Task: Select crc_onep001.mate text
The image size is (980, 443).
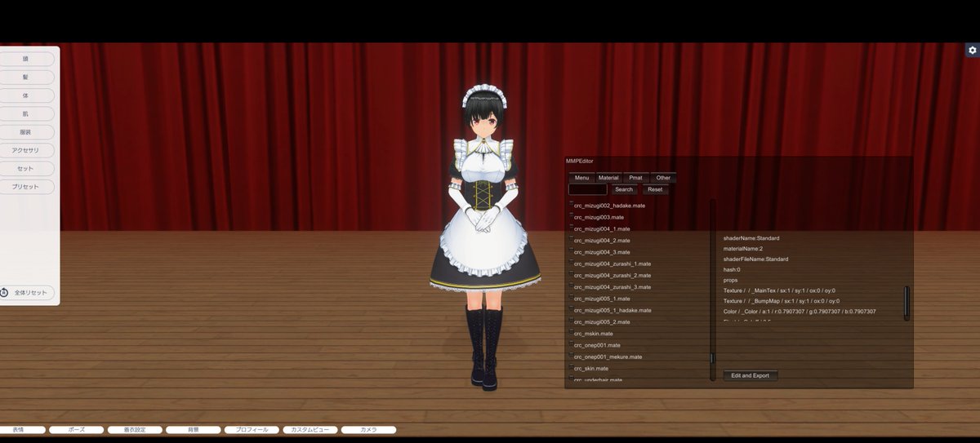Action: (597, 345)
